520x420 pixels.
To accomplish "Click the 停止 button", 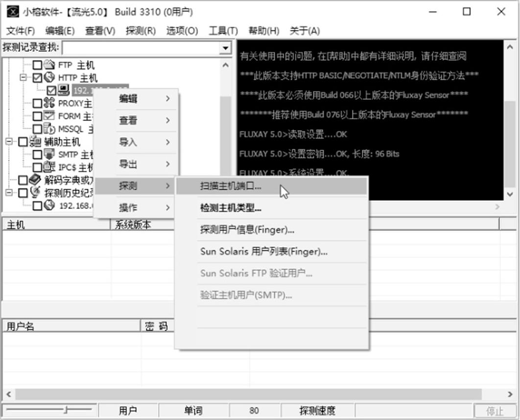I will coord(495,411).
